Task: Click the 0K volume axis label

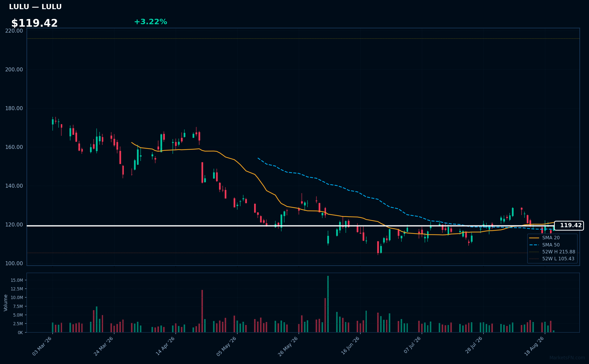Action: 20,333
